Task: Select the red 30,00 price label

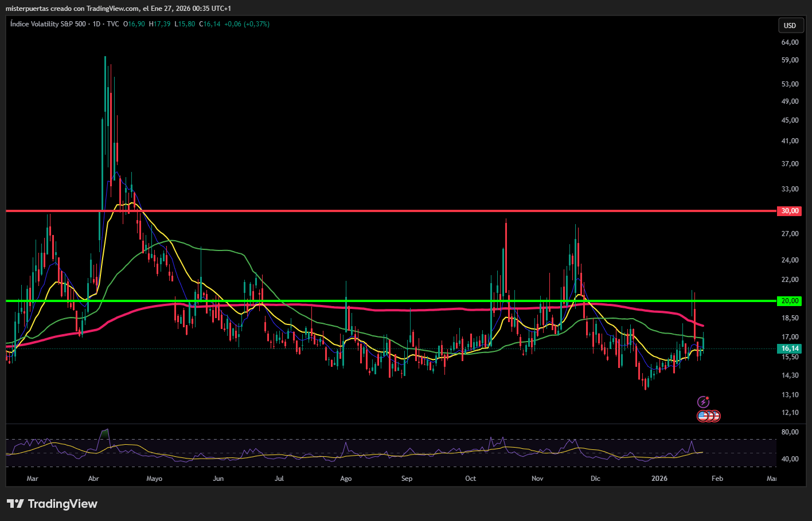Action: (x=790, y=211)
